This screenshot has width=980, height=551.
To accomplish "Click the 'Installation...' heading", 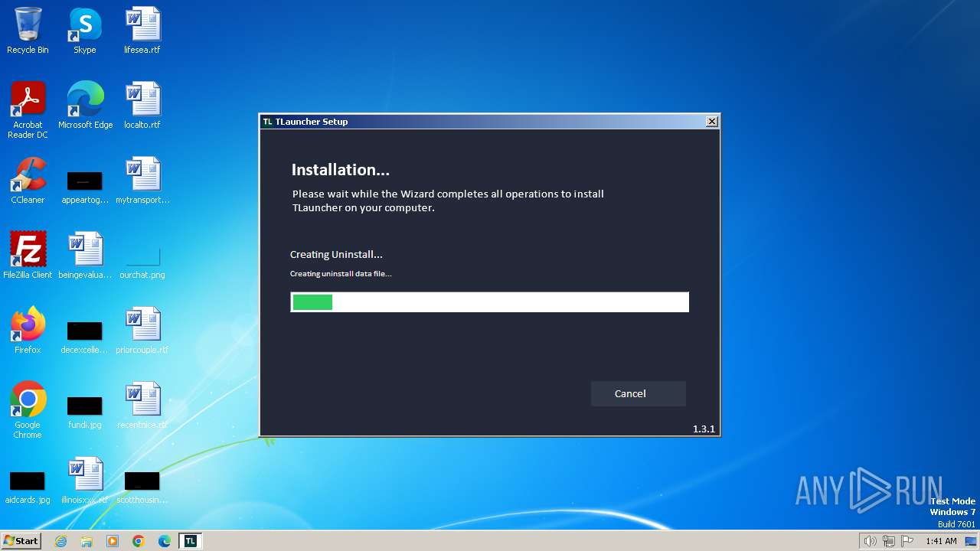I will click(x=341, y=170).
